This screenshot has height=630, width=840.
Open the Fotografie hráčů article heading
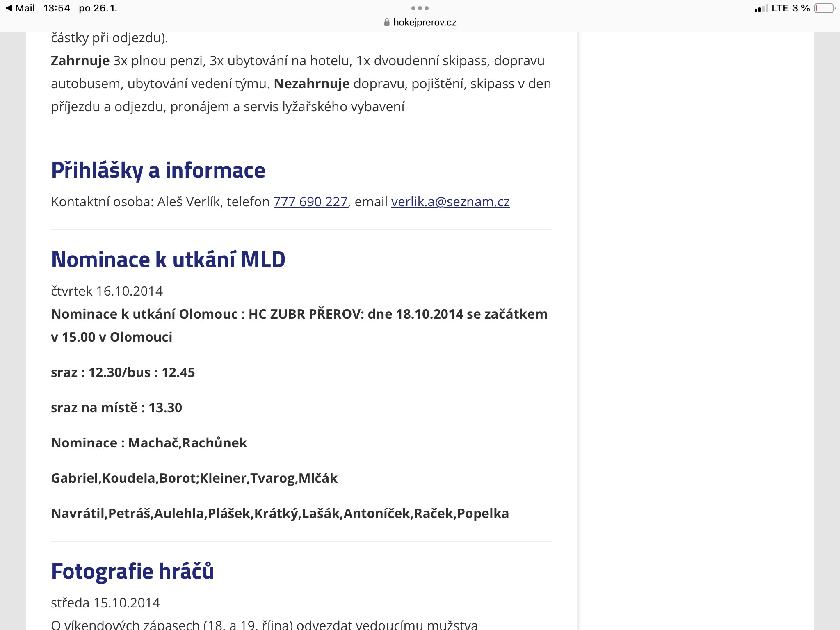(x=132, y=571)
